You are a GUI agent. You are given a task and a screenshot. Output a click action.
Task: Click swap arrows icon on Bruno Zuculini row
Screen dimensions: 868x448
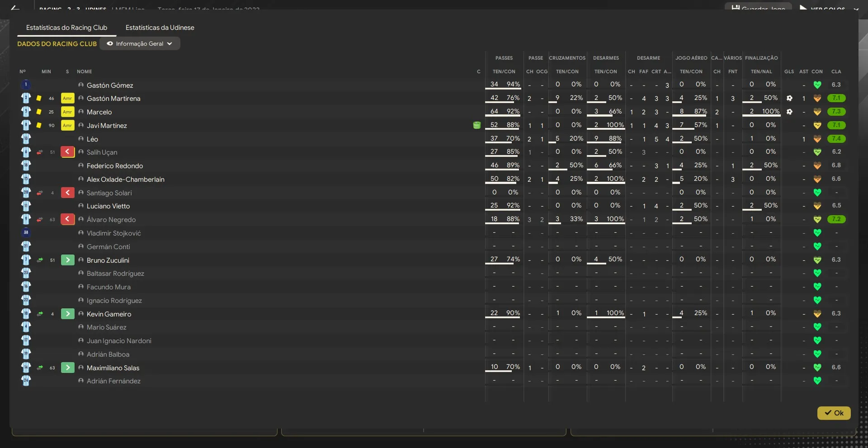pyautogui.click(x=40, y=260)
